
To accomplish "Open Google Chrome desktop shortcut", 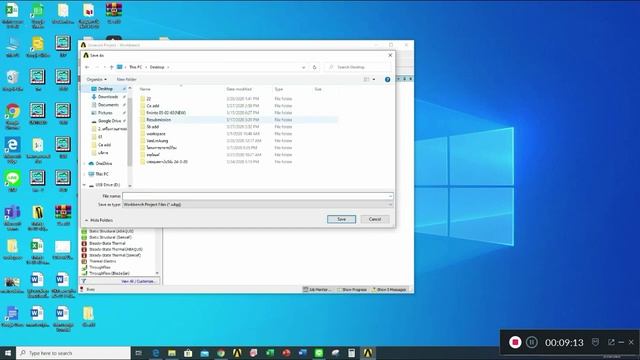I will click(12, 116).
